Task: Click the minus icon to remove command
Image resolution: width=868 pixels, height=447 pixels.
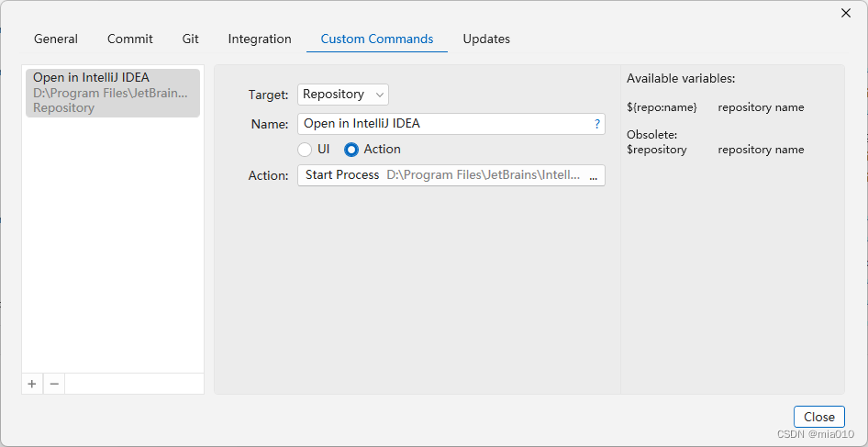Action: [54, 384]
